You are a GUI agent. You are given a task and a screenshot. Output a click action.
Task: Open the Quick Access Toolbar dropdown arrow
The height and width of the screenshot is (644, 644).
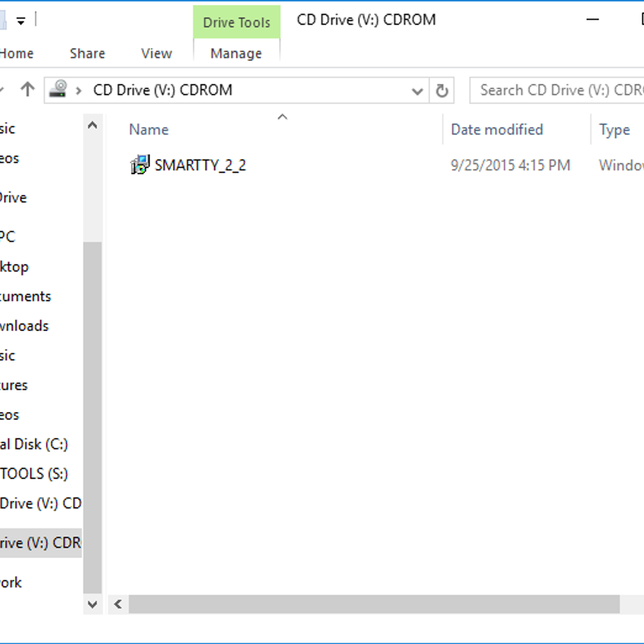(21, 21)
